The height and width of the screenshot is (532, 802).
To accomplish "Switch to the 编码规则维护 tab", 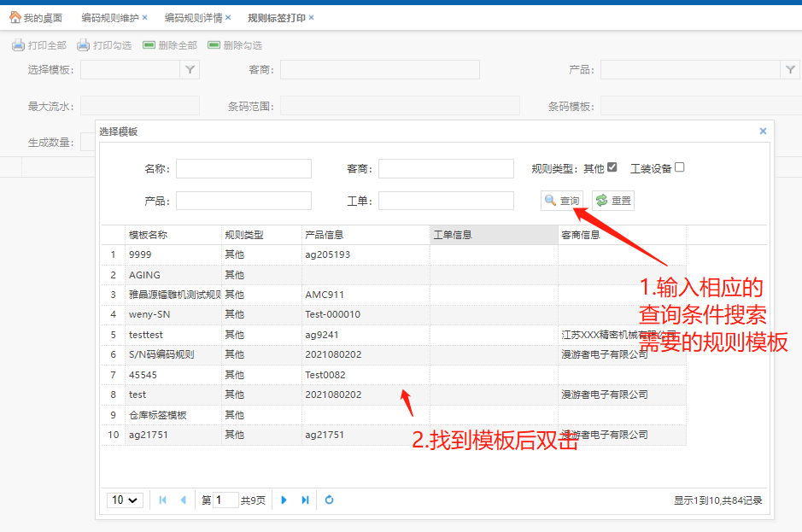I will pyautogui.click(x=109, y=17).
